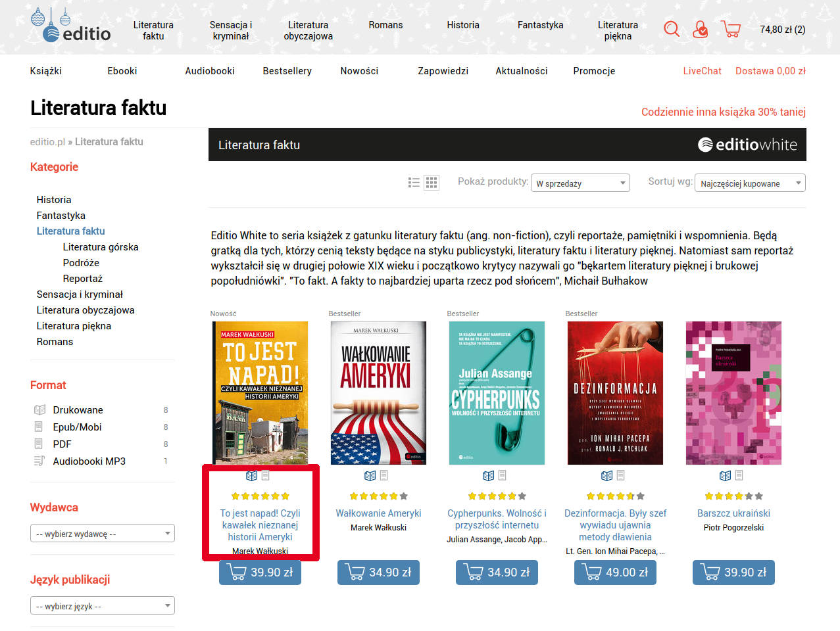This screenshot has height=631, width=840.
Task: Click the Epub/Mobi format icon
Action: point(39,427)
